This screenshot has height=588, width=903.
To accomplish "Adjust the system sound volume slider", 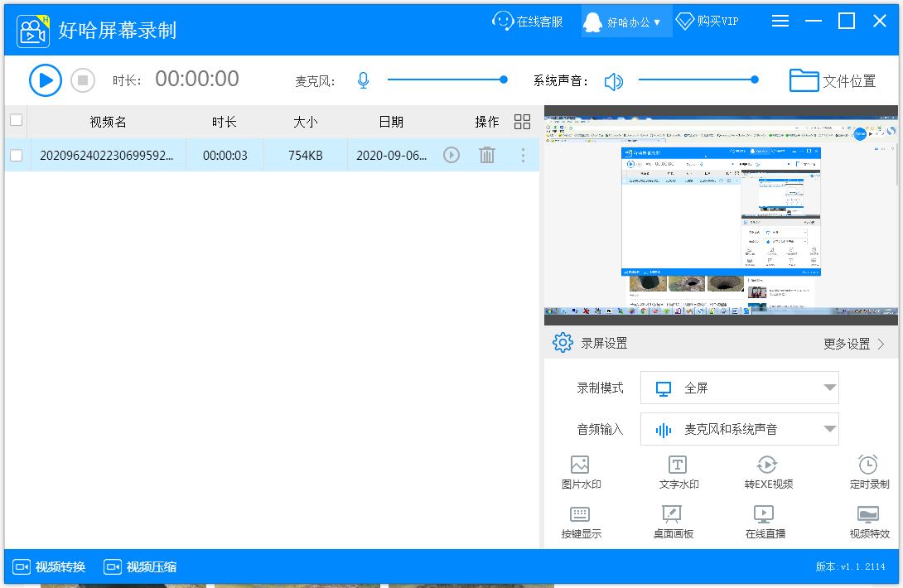I will coord(698,80).
